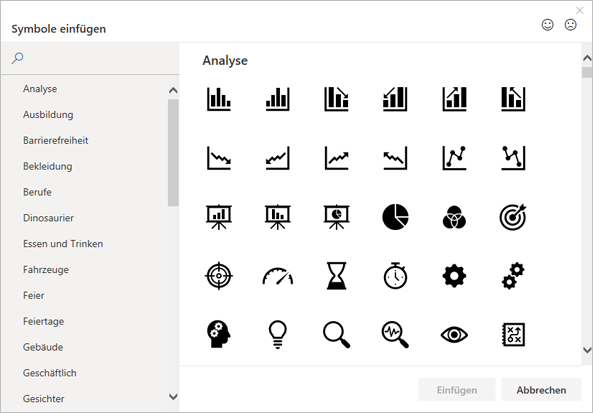Click the icon grid scroll up arrow

tap(587, 58)
